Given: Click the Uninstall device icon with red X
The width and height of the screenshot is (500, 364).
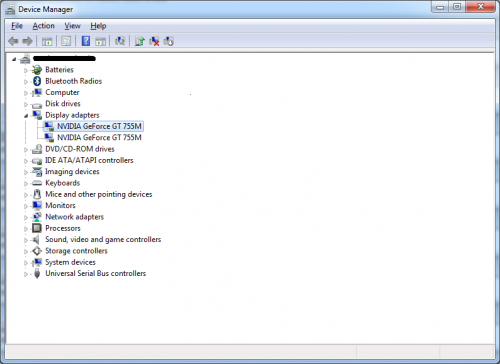Looking at the screenshot, I should click(x=154, y=41).
